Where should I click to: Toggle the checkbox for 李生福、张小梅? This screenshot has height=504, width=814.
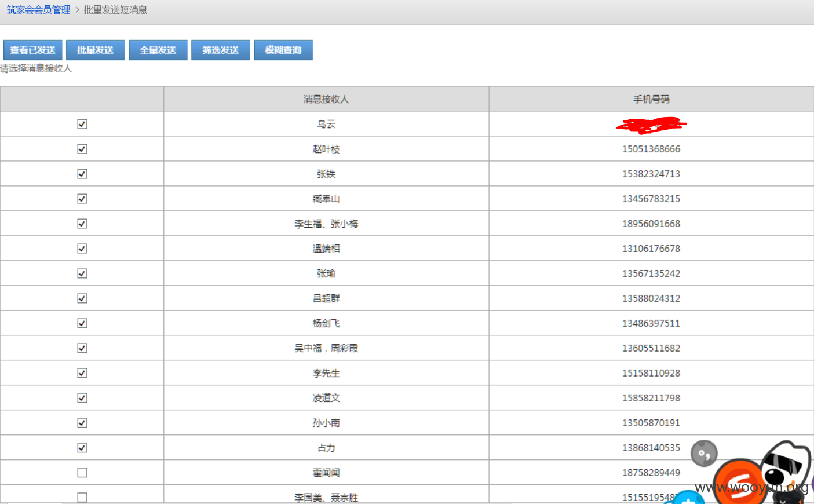pyautogui.click(x=82, y=224)
